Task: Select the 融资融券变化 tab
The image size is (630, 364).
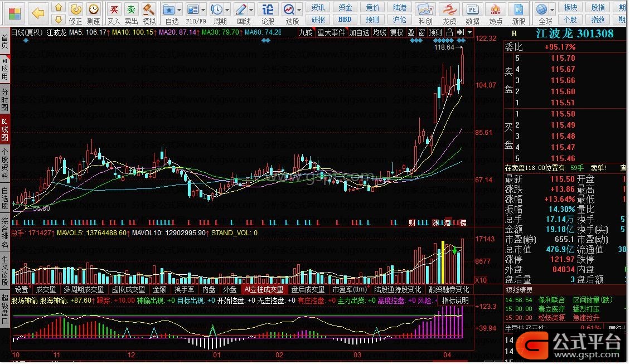Action: pyautogui.click(x=449, y=289)
